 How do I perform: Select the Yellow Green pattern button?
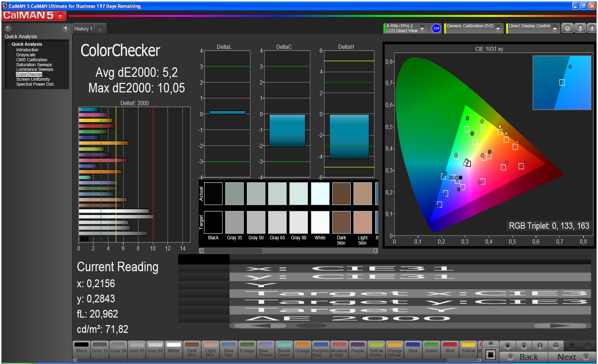(x=376, y=349)
